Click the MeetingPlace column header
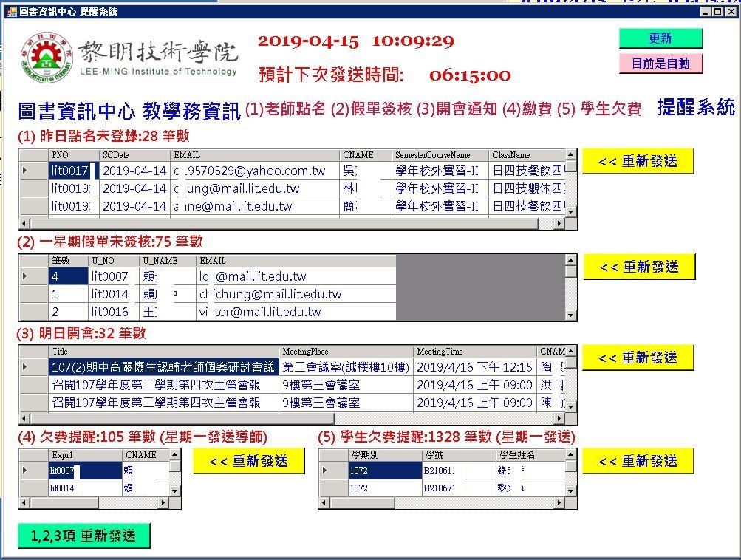The width and height of the screenshot is (741, 560). 345,352
